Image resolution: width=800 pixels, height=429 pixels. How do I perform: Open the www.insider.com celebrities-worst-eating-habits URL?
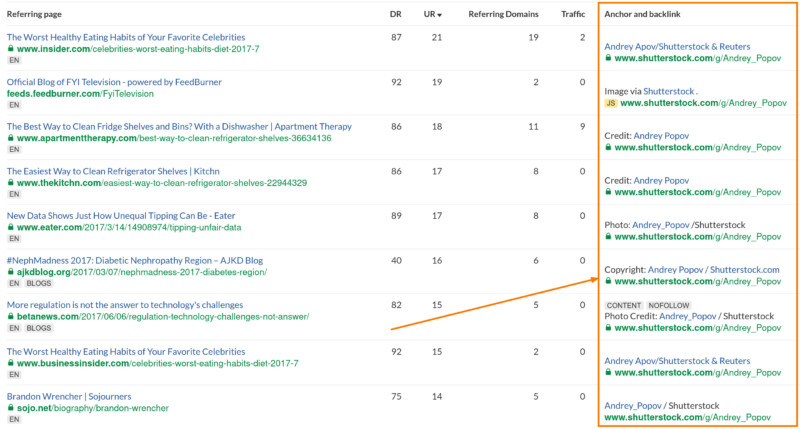(x=138, y=49)
